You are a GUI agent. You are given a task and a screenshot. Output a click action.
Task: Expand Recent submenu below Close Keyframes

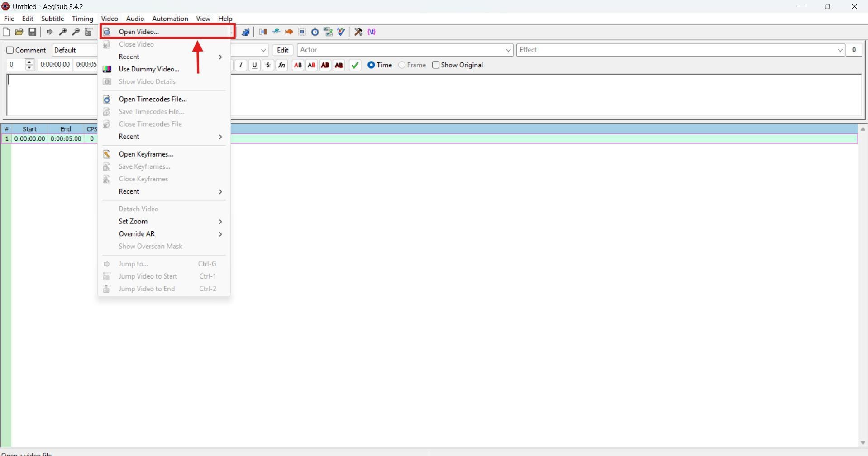tap(164, 192)
